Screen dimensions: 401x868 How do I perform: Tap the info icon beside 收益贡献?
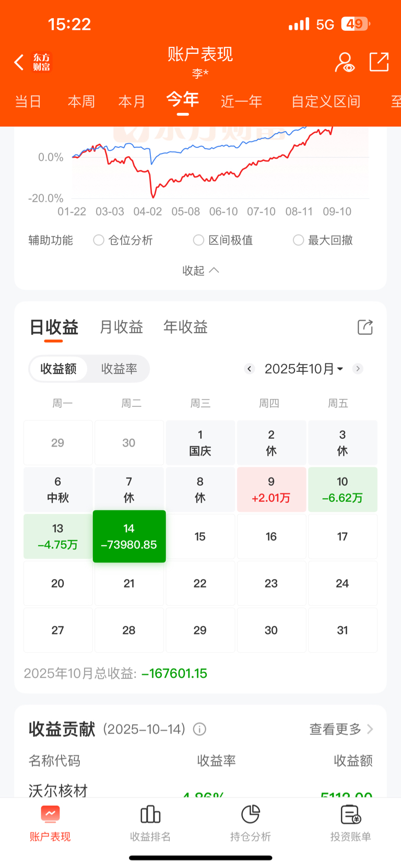point(199,729)
